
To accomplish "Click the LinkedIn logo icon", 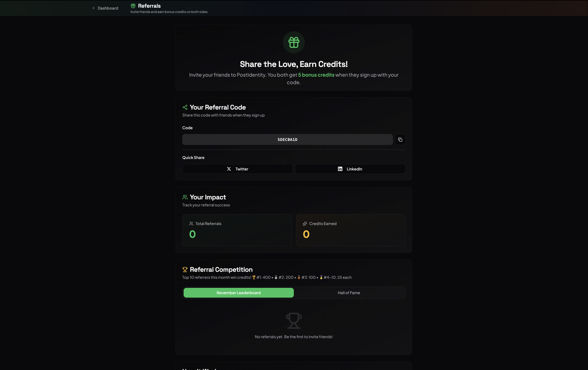I will (x=340, y=169).
